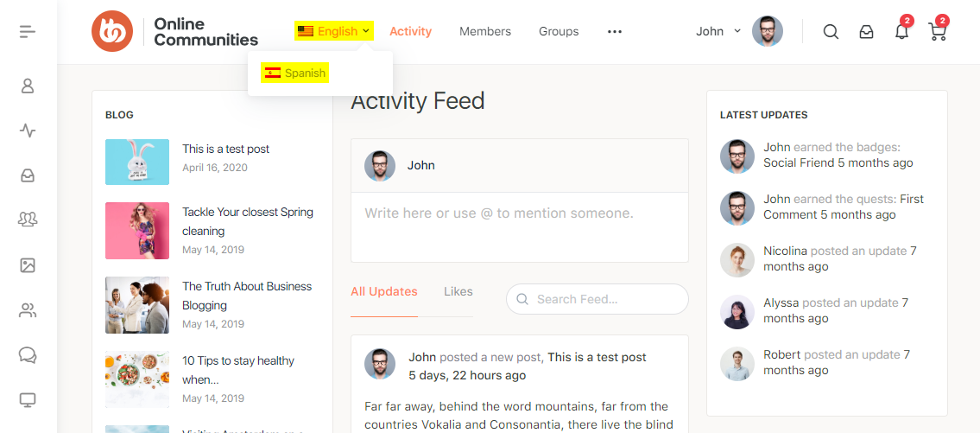This screenshot has width=980, height=433.
Task: Open the Spring cleaning post thumbnail
Action: click(137, 231)
